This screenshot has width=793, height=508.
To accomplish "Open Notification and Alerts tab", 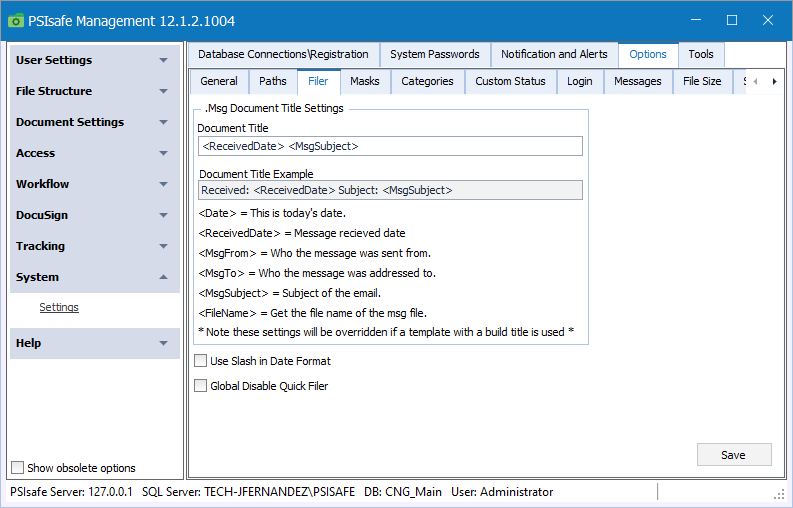I will coord(554,54).
